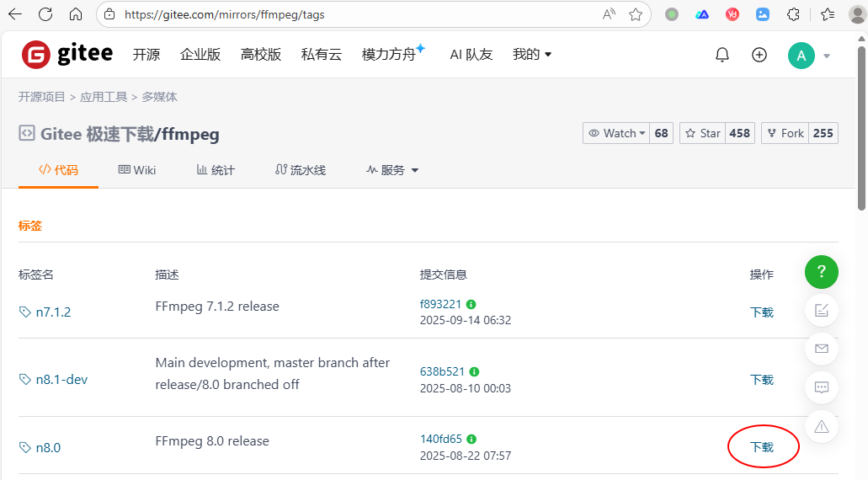Click the envelope mail floating icon
The height and width of the screenshot is (480, 868).
pos(822,349)
